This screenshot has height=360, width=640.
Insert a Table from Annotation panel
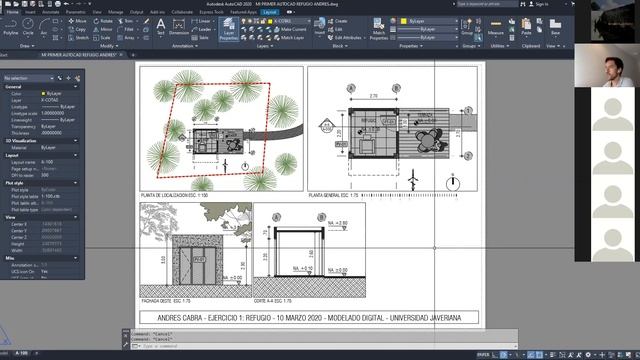(200, 38)
